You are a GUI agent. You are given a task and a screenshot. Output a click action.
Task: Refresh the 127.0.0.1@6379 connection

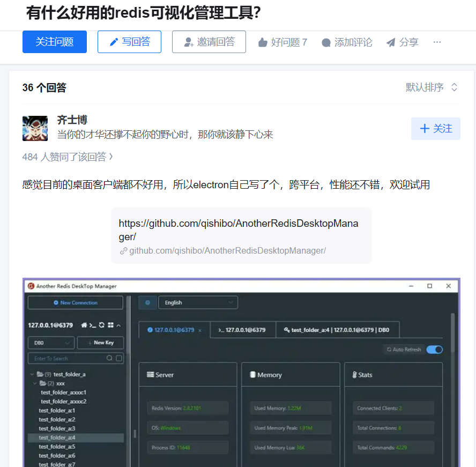pyautogui.click(x=101, y=325)
